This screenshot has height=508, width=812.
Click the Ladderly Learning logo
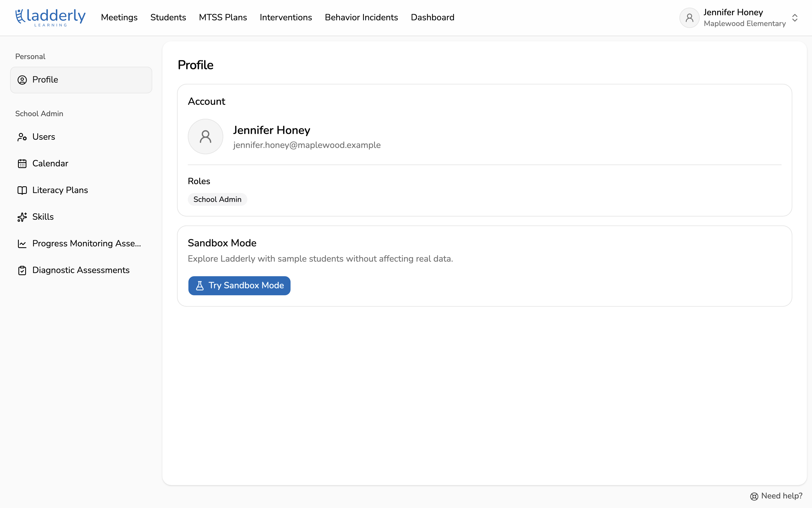point(50,18)
